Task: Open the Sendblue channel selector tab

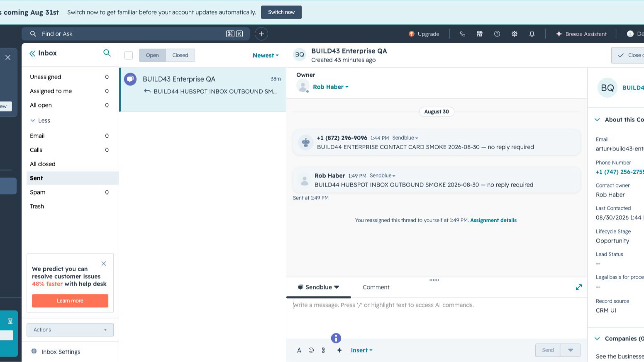Action: coord(319,287)
